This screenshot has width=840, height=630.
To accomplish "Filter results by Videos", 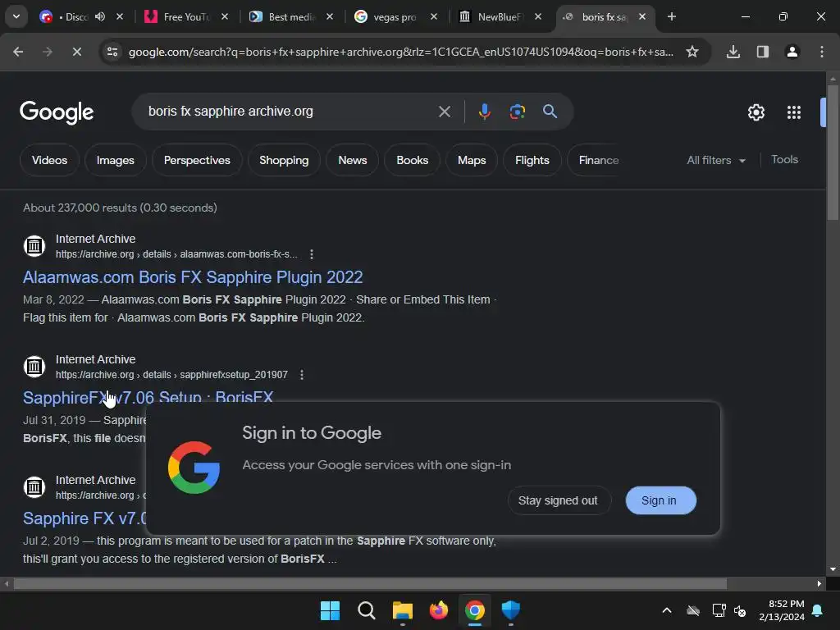I will (49, 160).
